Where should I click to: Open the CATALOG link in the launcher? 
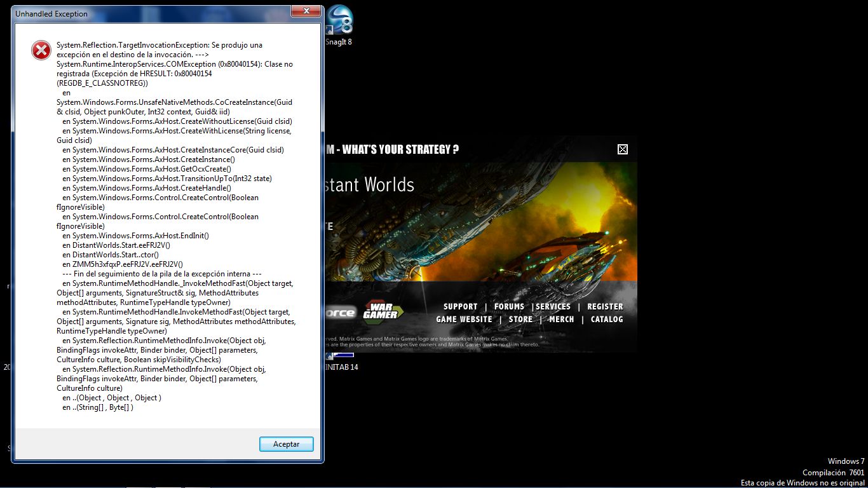click(x=607, y=319)
